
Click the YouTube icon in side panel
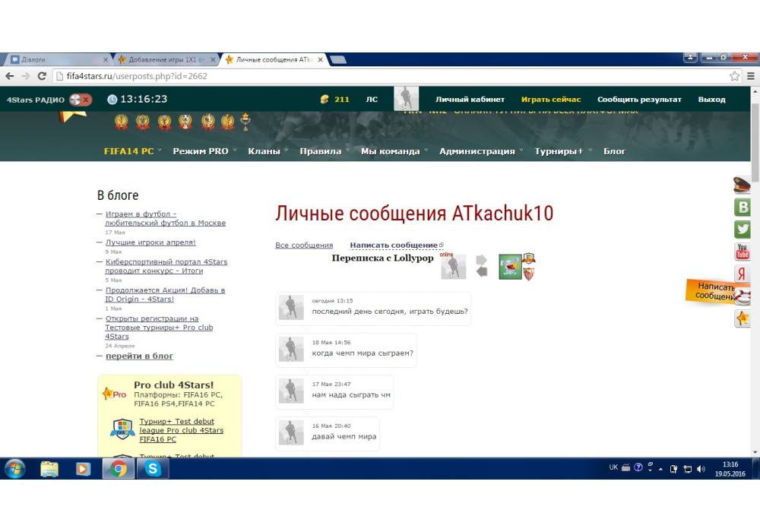coord(742,252)
